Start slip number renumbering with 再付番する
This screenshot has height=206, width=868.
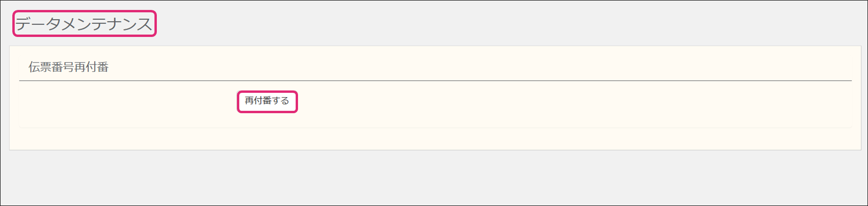click(267, 101)
